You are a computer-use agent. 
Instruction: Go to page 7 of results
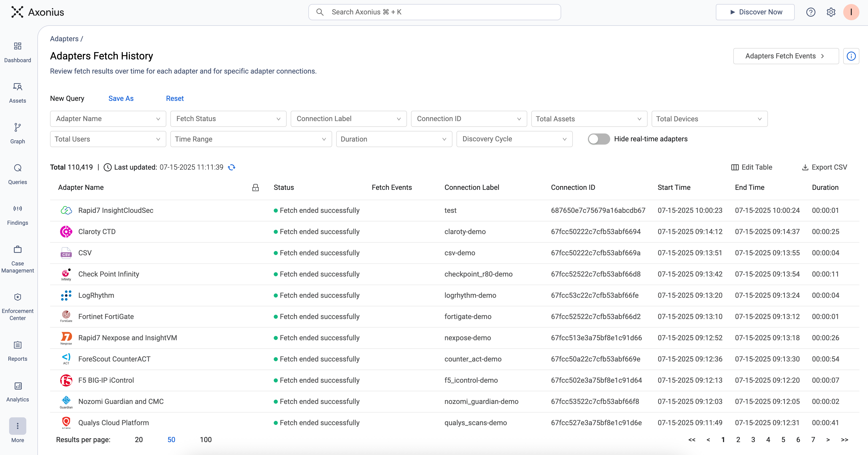[x=813, y=440]
